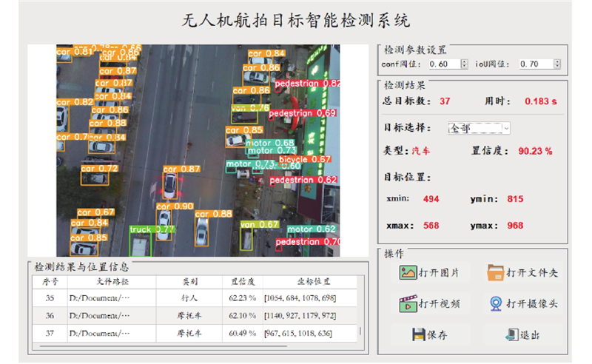Choose the 打开文件夹 button label

point(531,272)
